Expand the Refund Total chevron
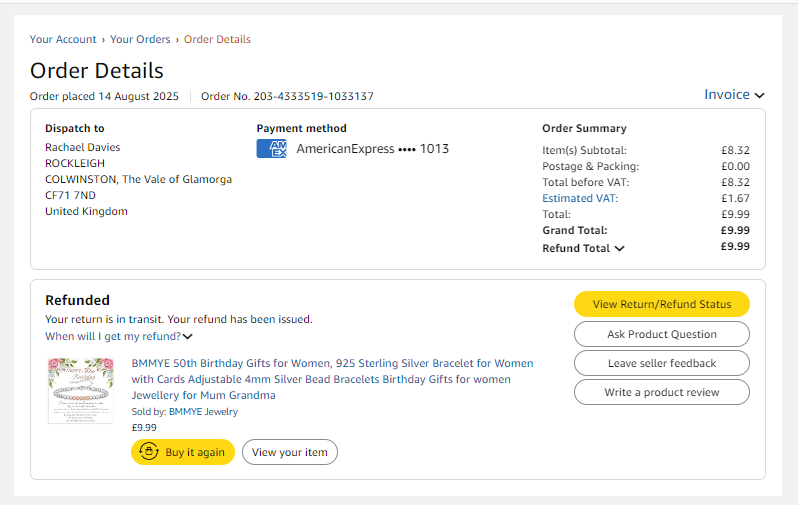 [x=620, y=249]
